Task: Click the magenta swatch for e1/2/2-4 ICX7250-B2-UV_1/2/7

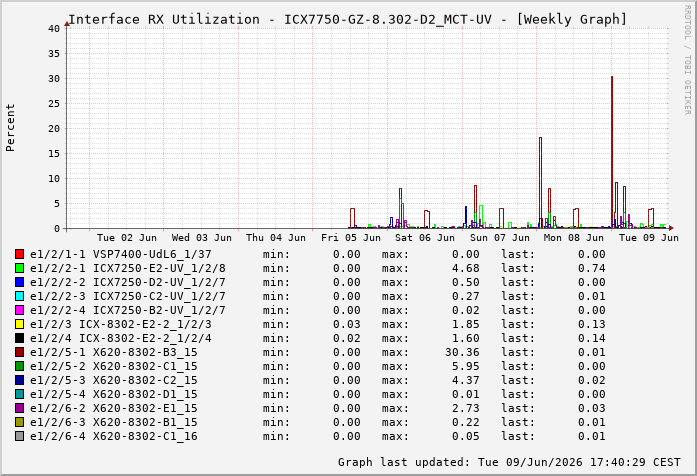Action: tap(19, 310)
